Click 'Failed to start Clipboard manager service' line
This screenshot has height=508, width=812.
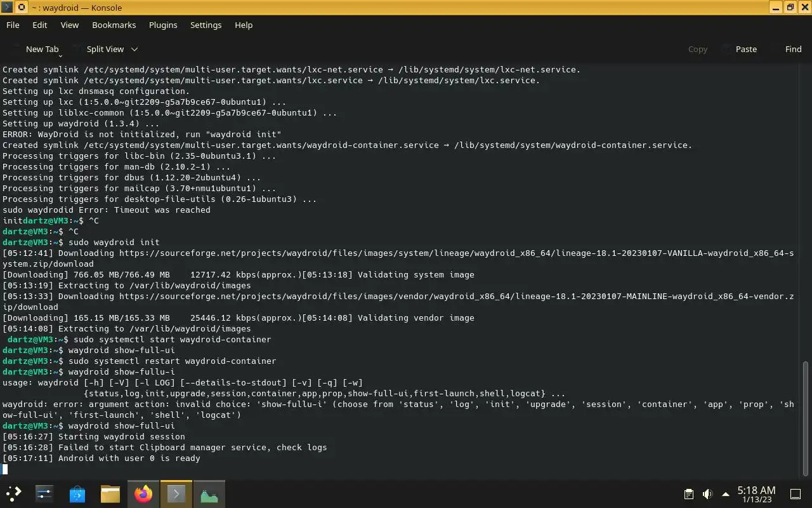coord(165,447)
